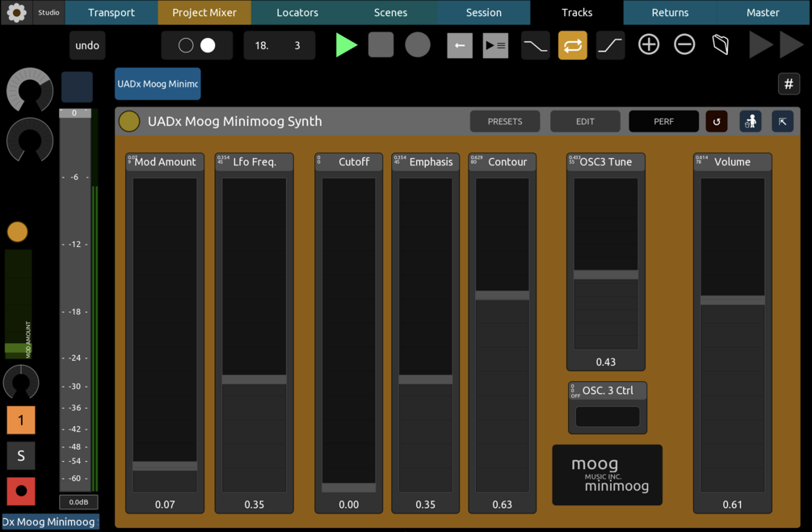Screen dimensions: 812x532
Task: Click the Lfo Freq. slider handle
Action: 254,379
